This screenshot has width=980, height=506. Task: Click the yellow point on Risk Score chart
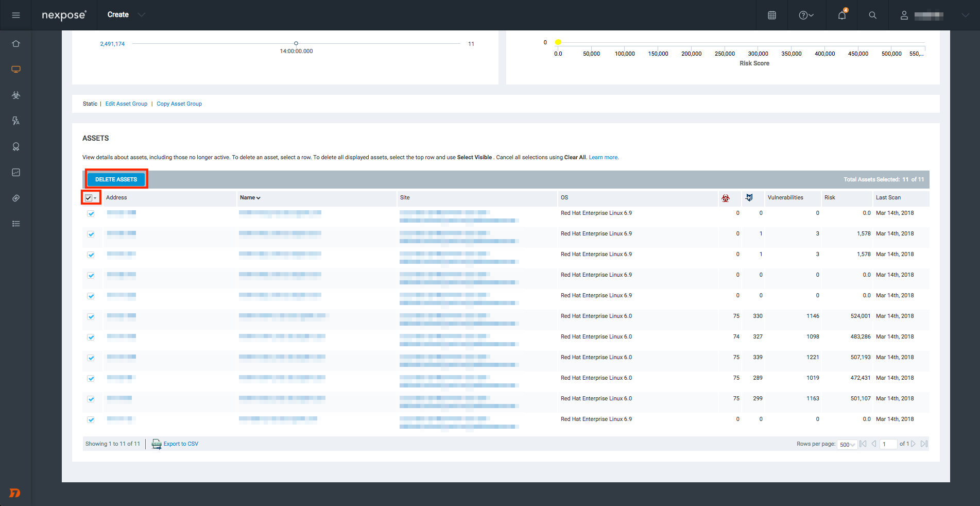pos(558,42)
